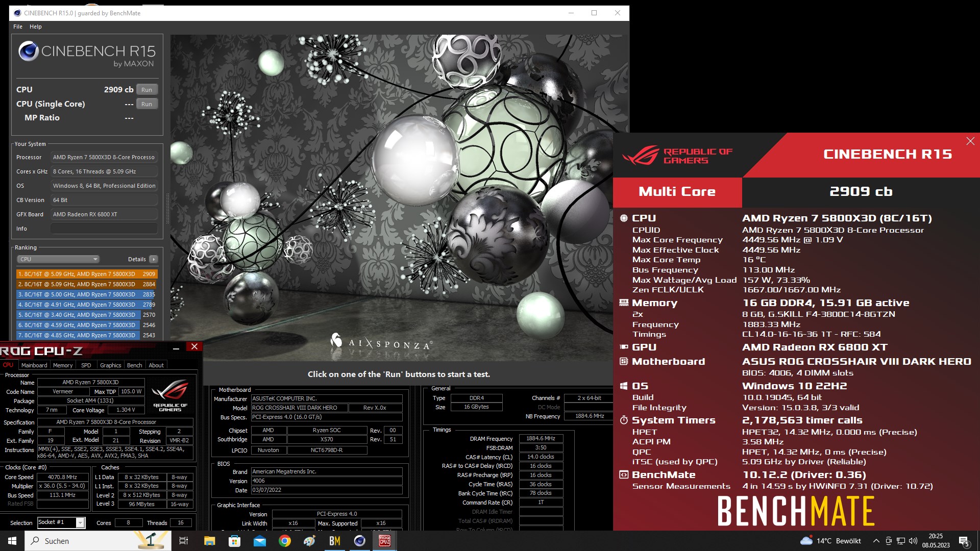Select ranking entry 2 with score 2884
Screen dimensions: 980x551
[x=86, y=284]
